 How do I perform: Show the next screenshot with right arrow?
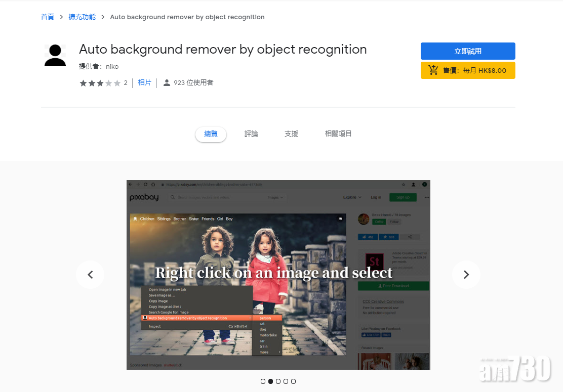click(x=466, y=275)
